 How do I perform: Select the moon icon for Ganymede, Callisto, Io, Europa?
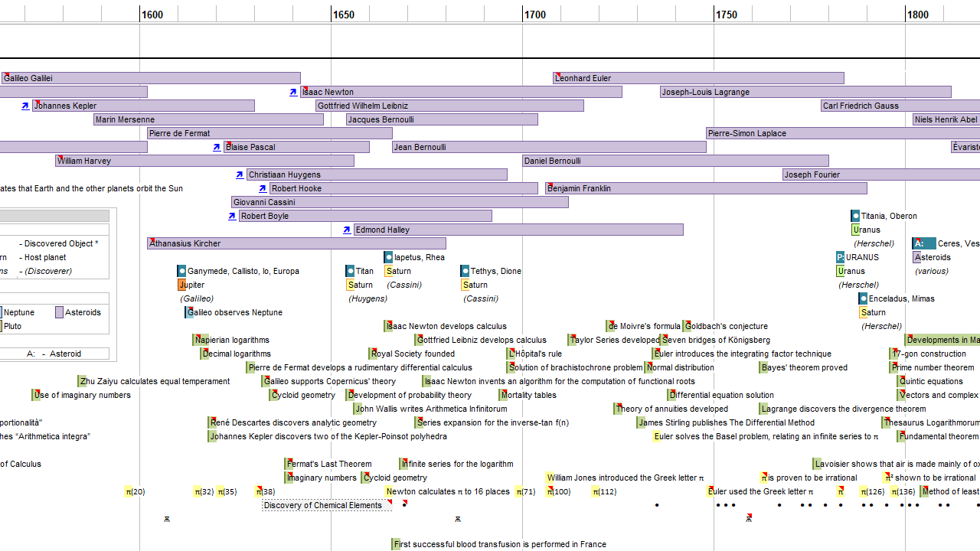[181, 271]
